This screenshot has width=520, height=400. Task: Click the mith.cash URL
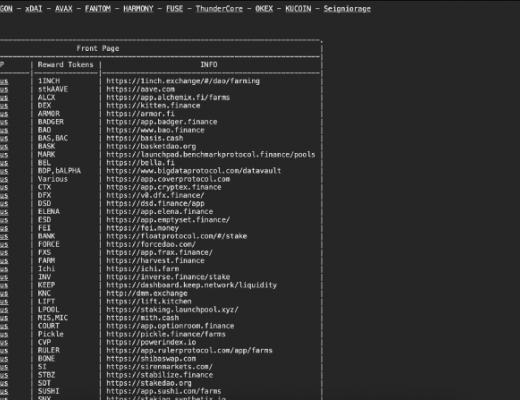tap(143, 318)
